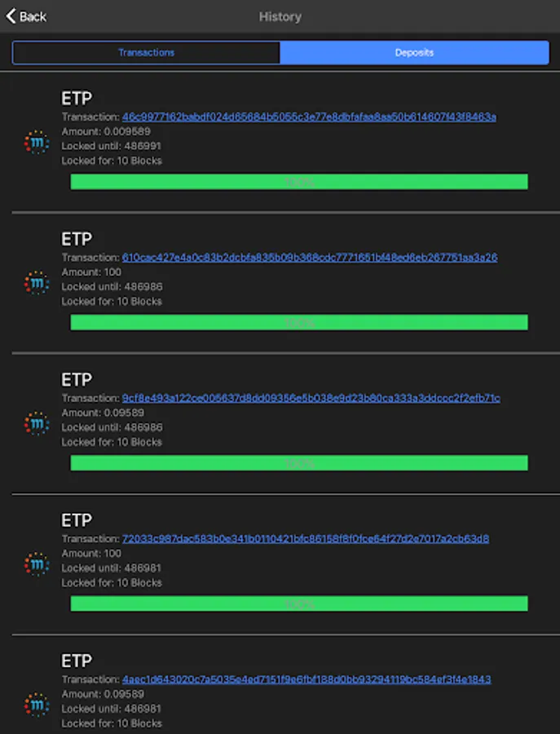Select the ETP heading of the first deposit
Image resolution: width=560 pixels, height=734 pixels.
click(77, 99)
